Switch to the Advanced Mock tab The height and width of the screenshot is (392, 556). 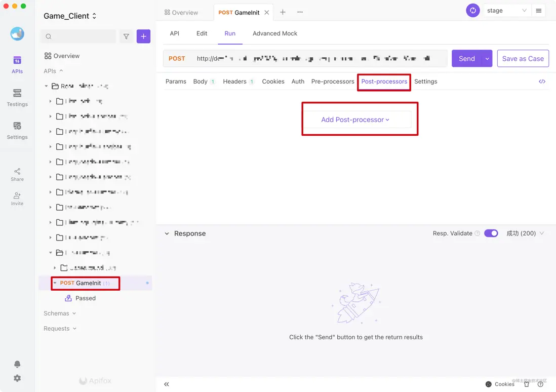tap(275, 33)
